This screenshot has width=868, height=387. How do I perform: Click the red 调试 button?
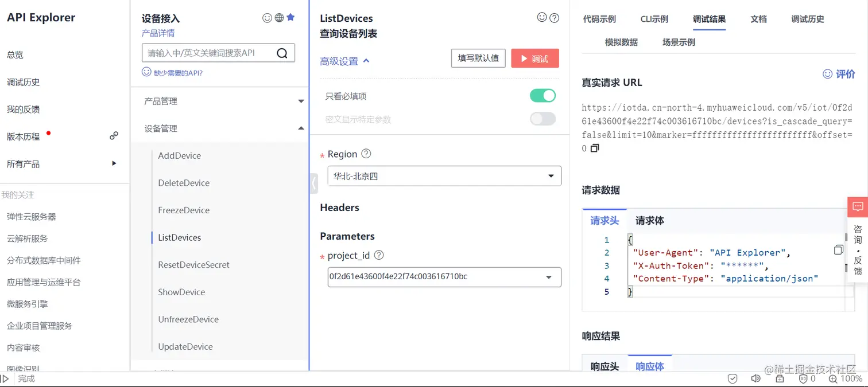pyautogui.click(x=535, y=58)
